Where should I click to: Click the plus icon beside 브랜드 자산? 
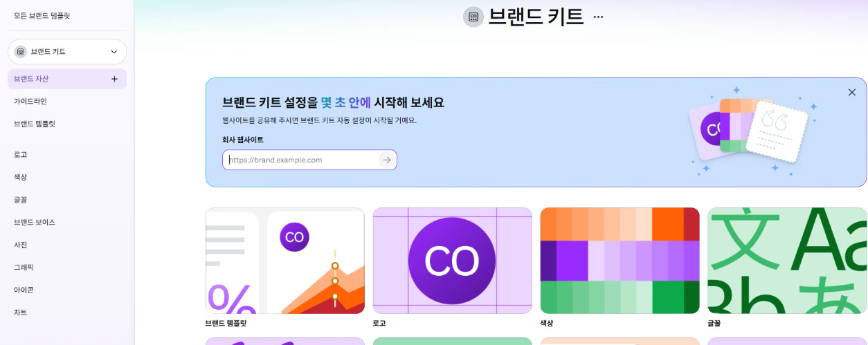pos(115,79)
